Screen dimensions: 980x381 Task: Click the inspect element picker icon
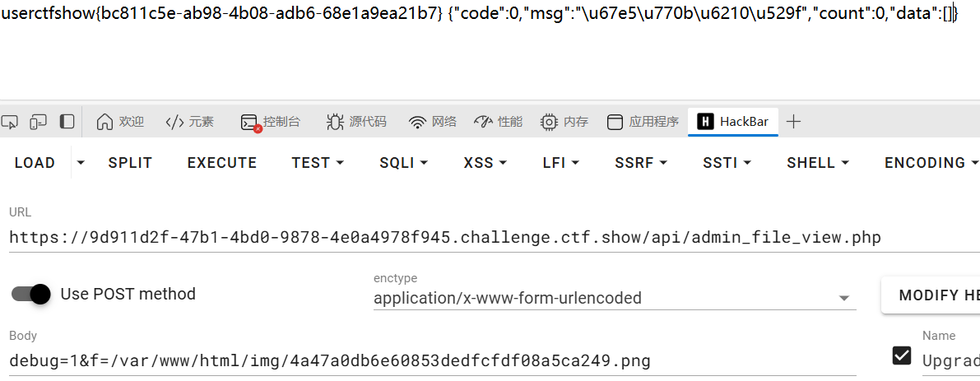coord(11,122)
